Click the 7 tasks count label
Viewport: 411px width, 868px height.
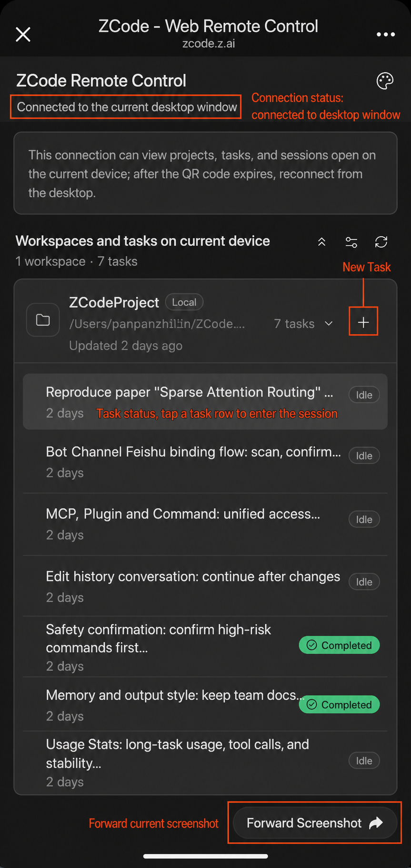294,324
